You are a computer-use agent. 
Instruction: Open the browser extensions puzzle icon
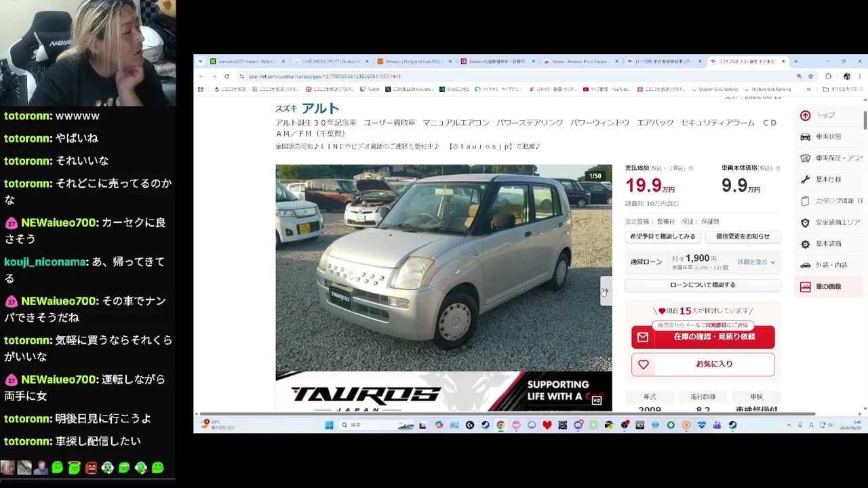(829, 76)
